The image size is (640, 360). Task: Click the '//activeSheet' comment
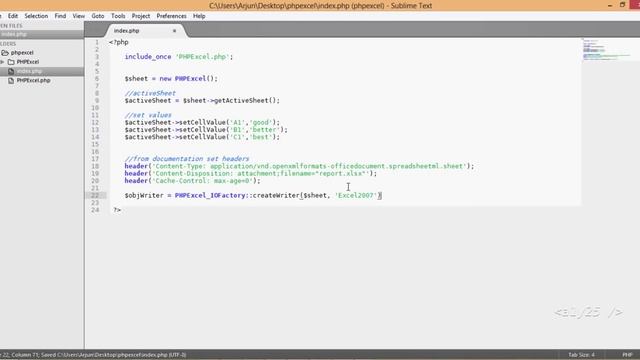[150, 93]
